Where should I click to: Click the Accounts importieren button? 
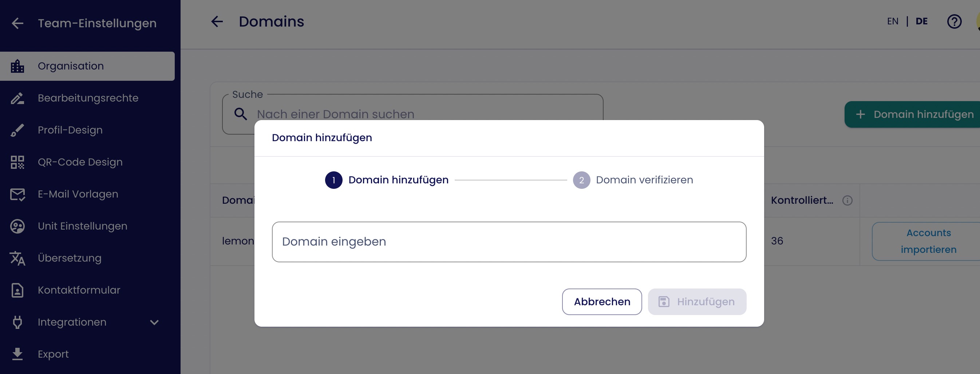pyautogui.click(x=928, y=241)
